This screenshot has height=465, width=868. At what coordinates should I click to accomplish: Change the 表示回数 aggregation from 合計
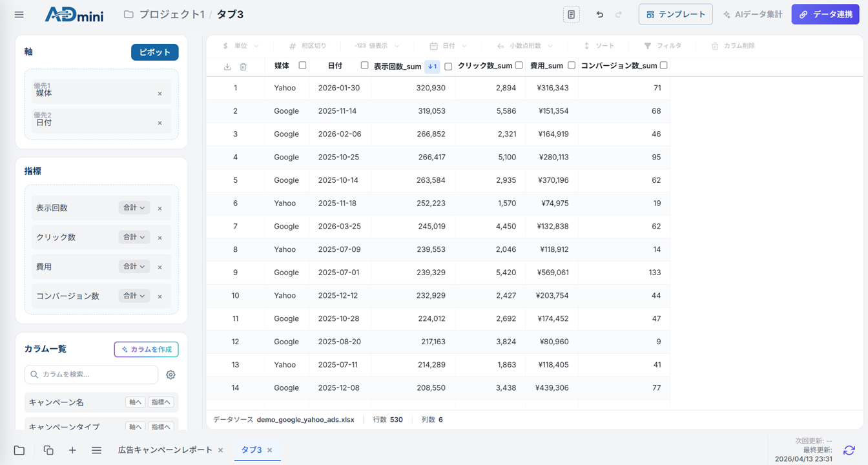tap(134, 208)
